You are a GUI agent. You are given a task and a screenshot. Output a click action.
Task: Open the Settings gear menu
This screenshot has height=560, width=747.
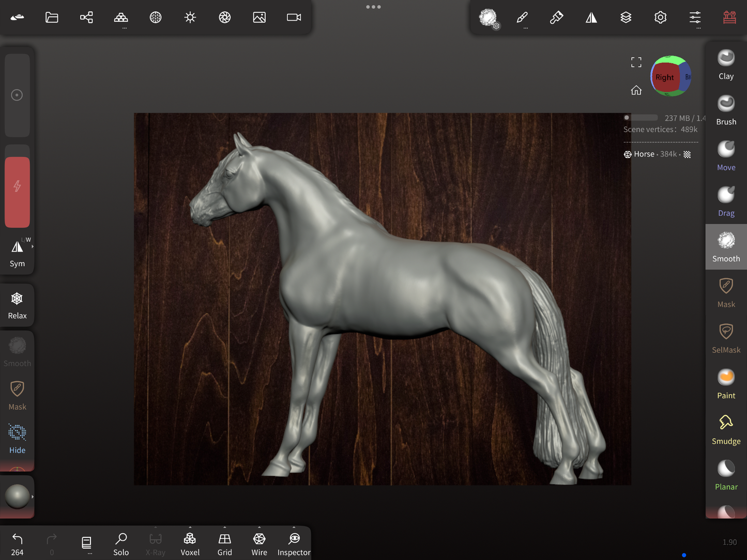tap(660, 18)
